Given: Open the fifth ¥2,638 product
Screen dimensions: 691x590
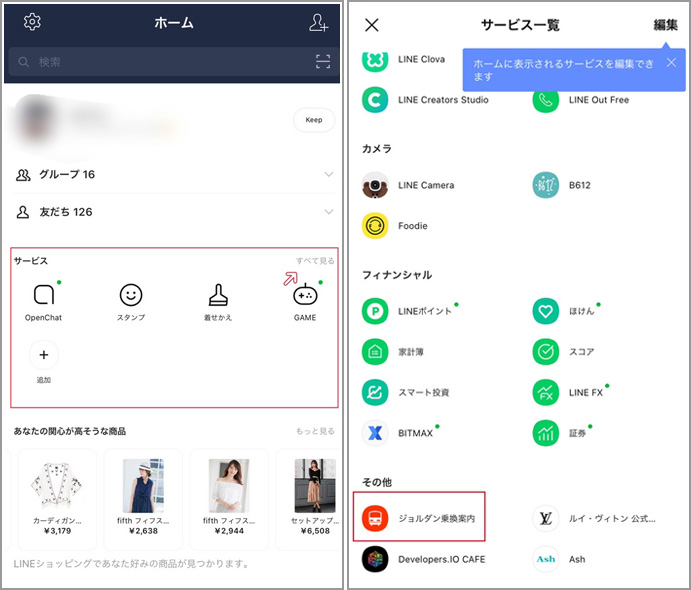Looking at the screenshot, I should (x=143, y=499).
